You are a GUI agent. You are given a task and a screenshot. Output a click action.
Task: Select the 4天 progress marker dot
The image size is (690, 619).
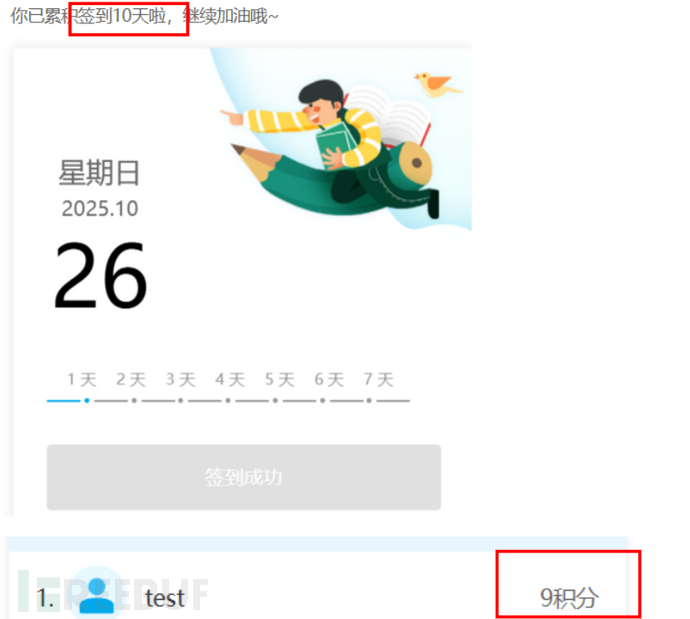(228, 400)
